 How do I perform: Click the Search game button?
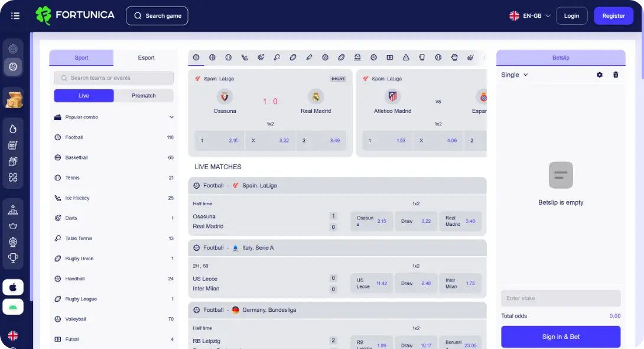pos(157,15)
